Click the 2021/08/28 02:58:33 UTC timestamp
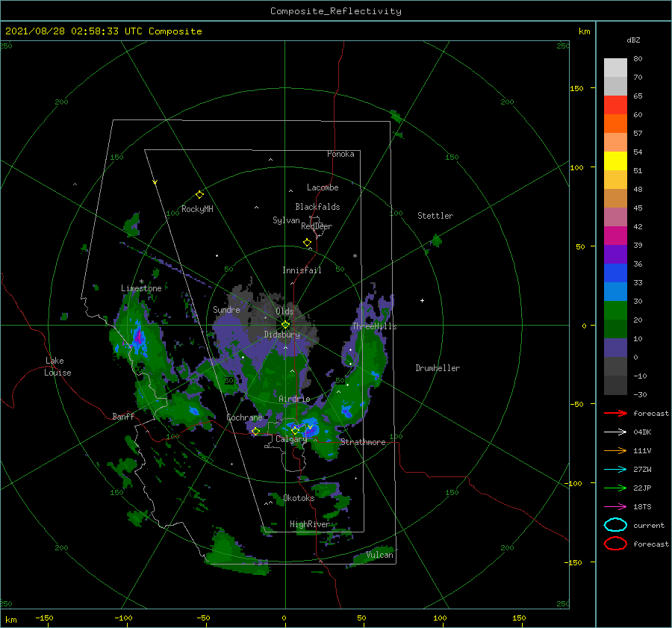This screenshot has height=628, width=672. point(74,31)
